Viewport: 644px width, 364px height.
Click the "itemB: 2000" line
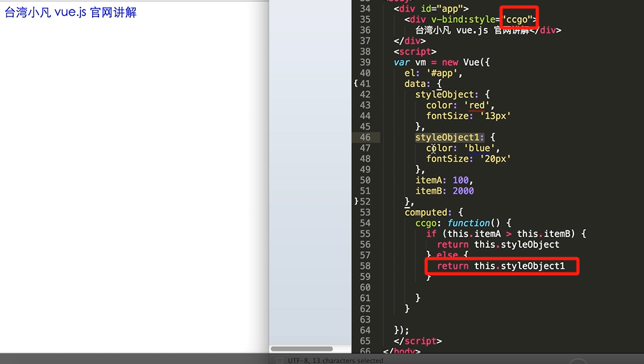(445, 191)
